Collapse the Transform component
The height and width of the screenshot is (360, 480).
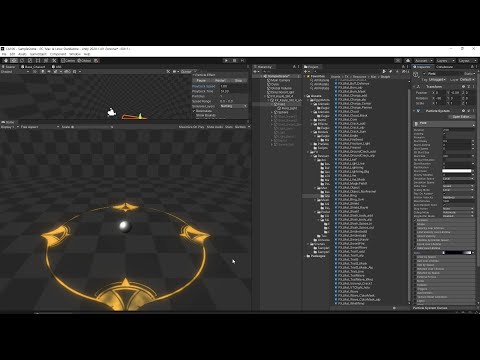tap(414, 86)
